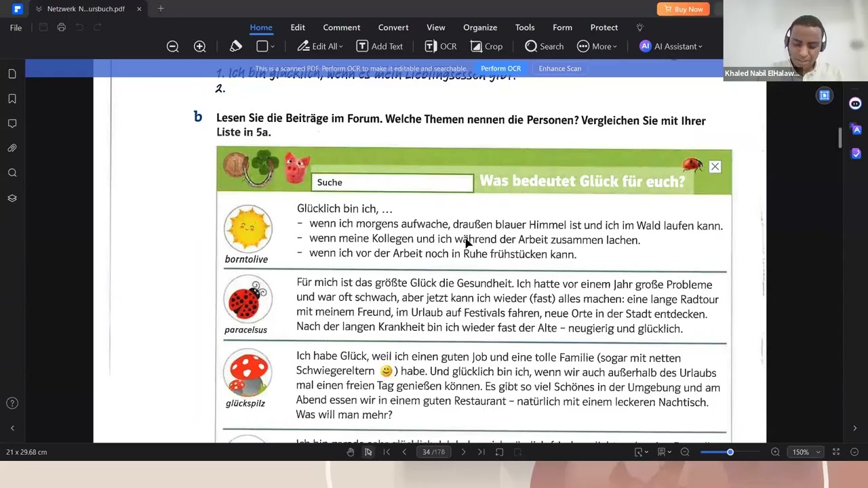Select the Crop tool
The height and width of the screenshot is (488, 868).
486,46
